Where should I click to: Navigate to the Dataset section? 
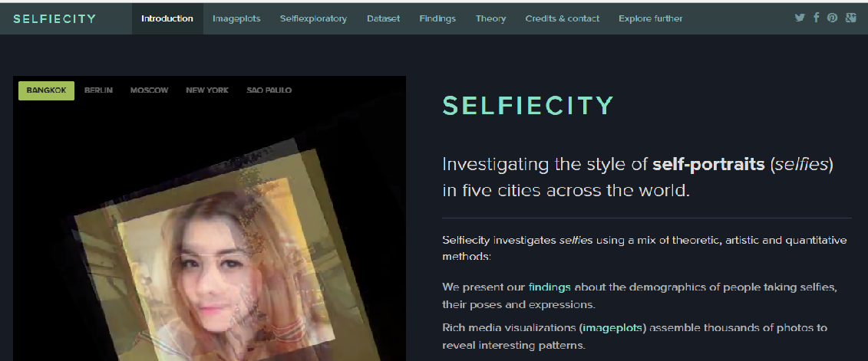pyautogui.click(x=383, y=18)
